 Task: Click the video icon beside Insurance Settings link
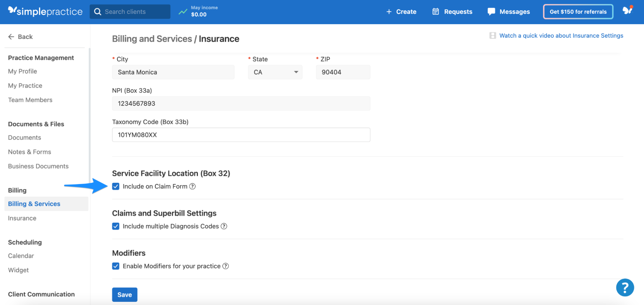(492, 35)
